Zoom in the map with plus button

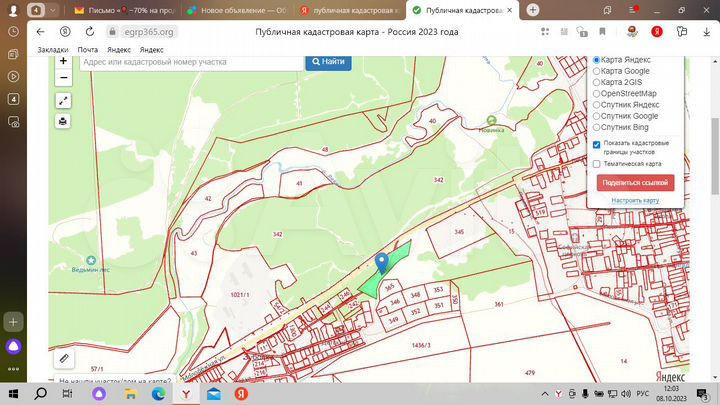pos(63,61)
